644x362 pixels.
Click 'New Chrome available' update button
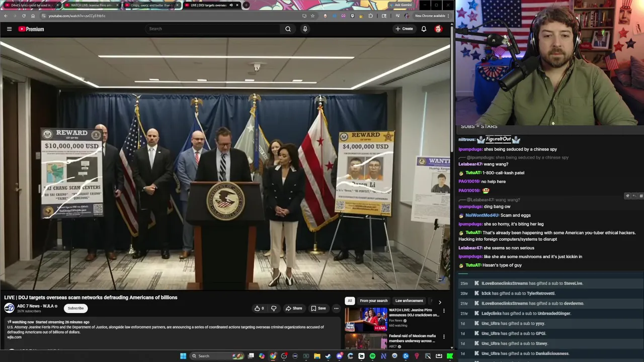click(x=432, y=16)
